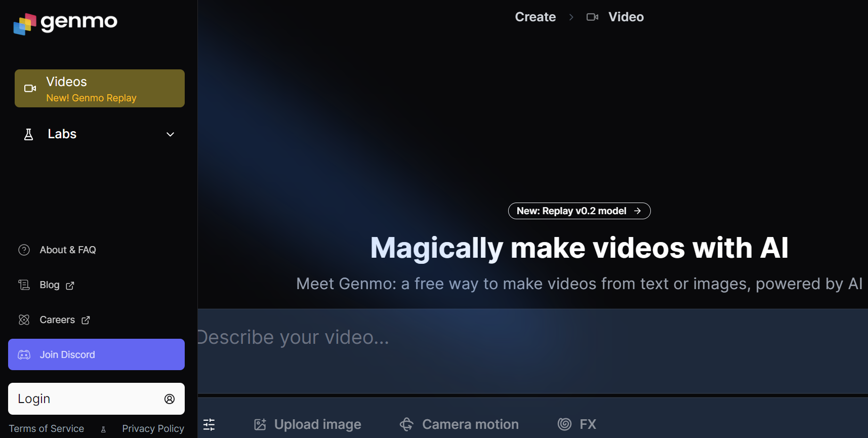Click the small flask icon between footer links

103,429
